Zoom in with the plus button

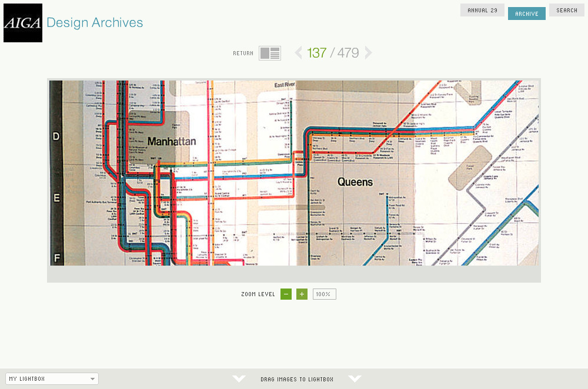pyautogui.click(x=302, y=294)
